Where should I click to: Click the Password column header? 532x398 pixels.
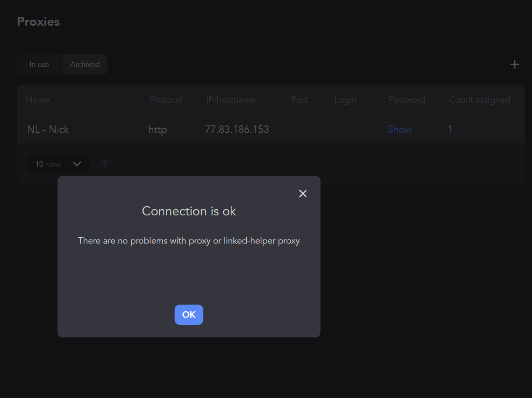tap(406, 100)
